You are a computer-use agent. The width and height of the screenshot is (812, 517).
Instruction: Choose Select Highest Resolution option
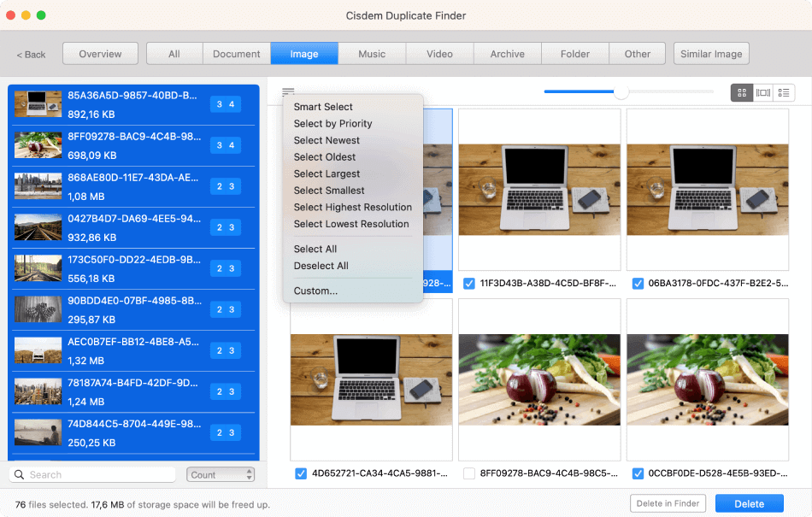(x=352, y=207)
